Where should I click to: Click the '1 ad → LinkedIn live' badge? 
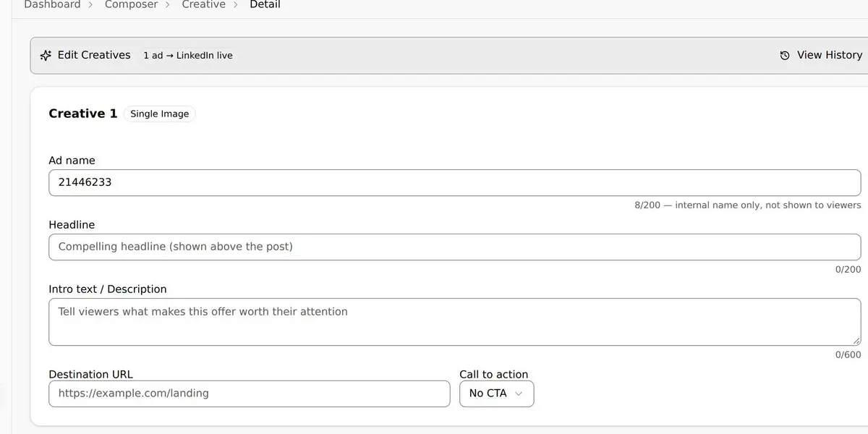[x=188, y=55]
